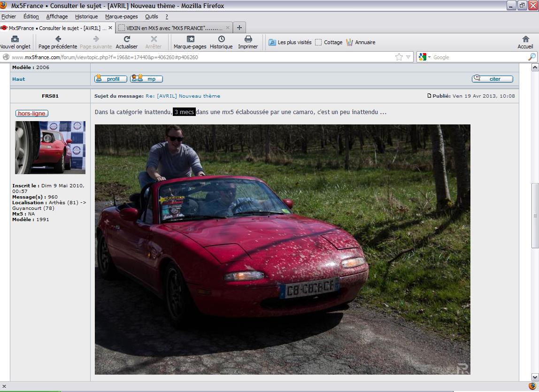Go back with Page précédente button
This screenshot has height=392, width=539.
pos(58,42)
